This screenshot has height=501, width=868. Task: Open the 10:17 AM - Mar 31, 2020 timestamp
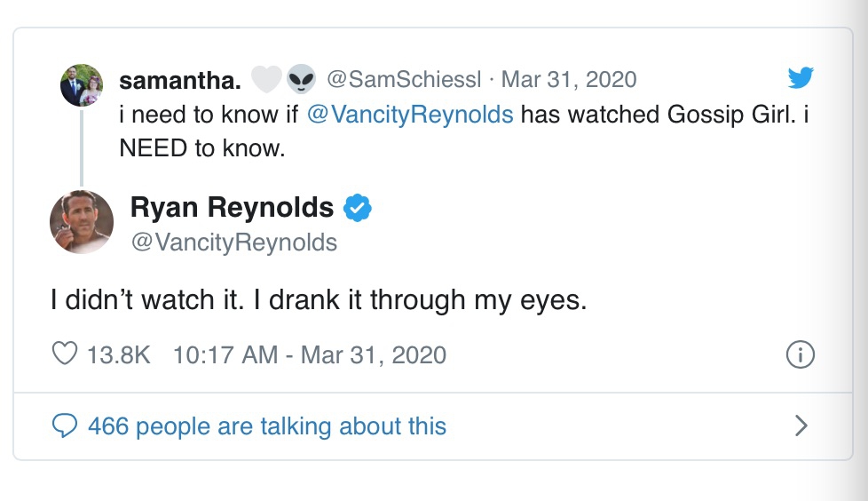tap(310, 354)
